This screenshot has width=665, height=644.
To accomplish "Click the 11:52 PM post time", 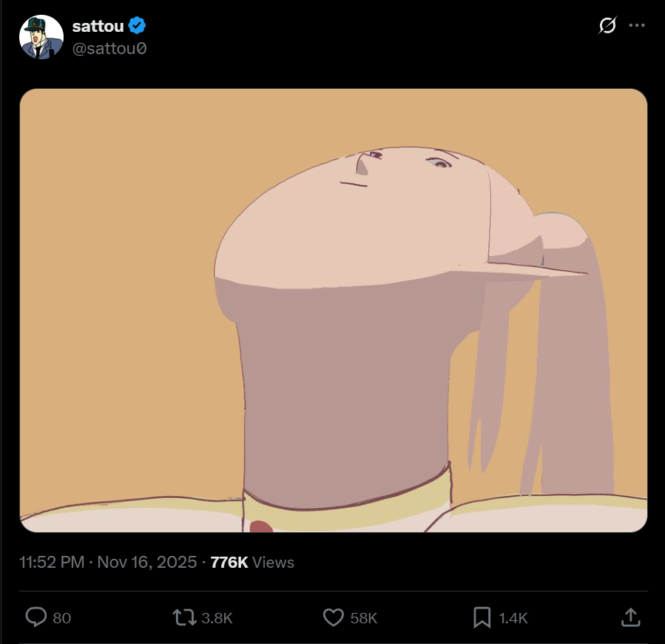I will point(52,563).
